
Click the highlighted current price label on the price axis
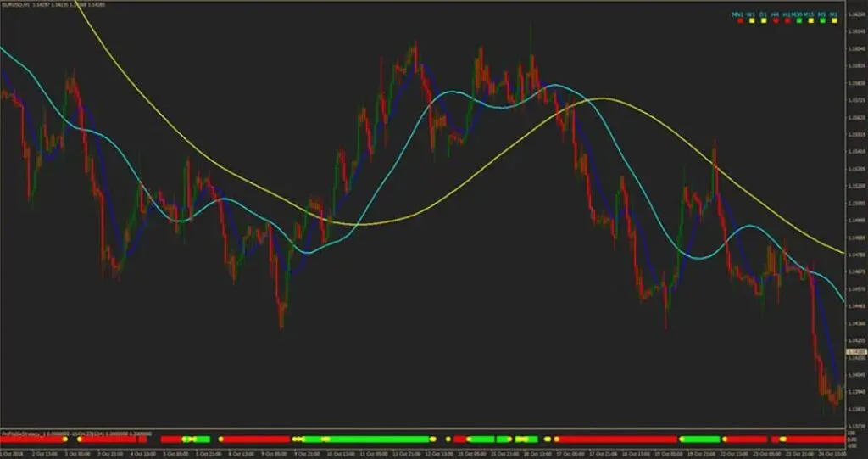856,352
